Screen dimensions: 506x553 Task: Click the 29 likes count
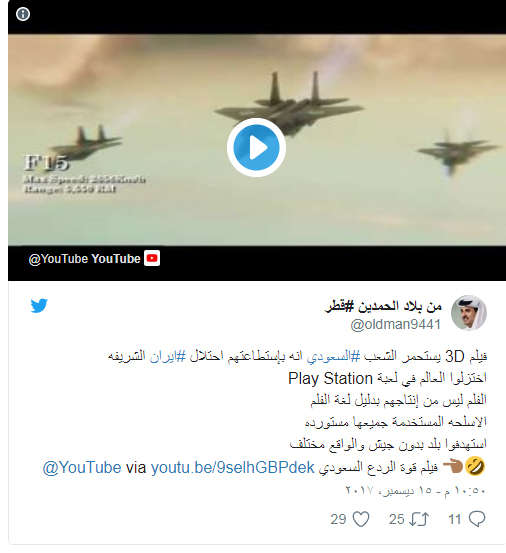pyautogui.click(x=338, y=519)
